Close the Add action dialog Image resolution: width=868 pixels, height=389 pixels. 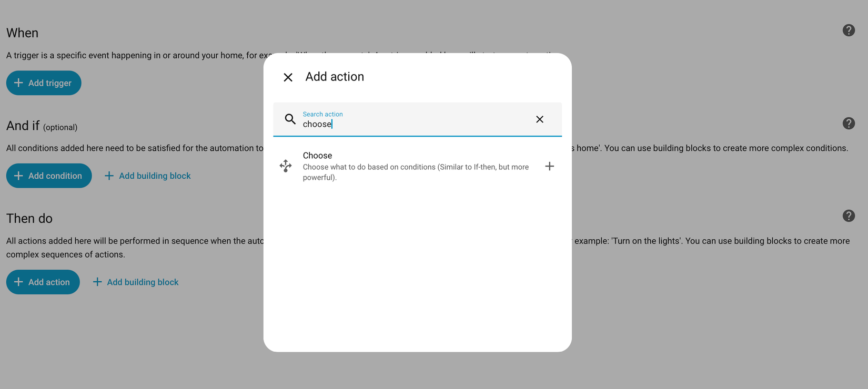pyautogui.click(x=288, y=77)
